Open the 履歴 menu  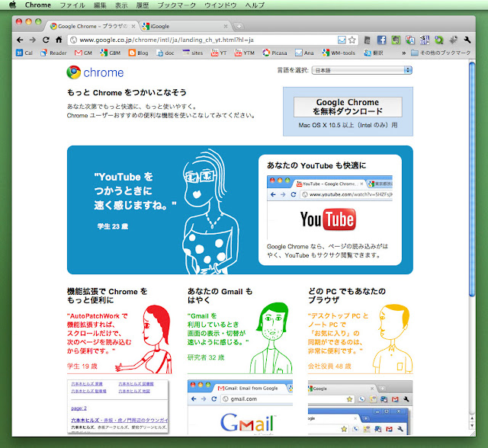click(143, 5)
